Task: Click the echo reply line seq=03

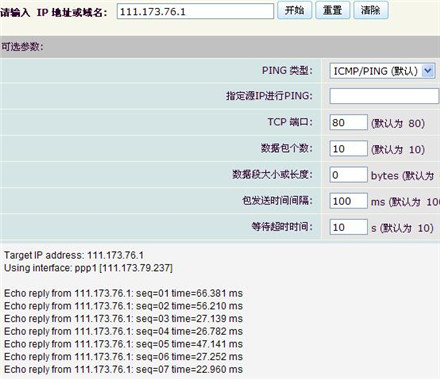Action: [x=123, y=319]
